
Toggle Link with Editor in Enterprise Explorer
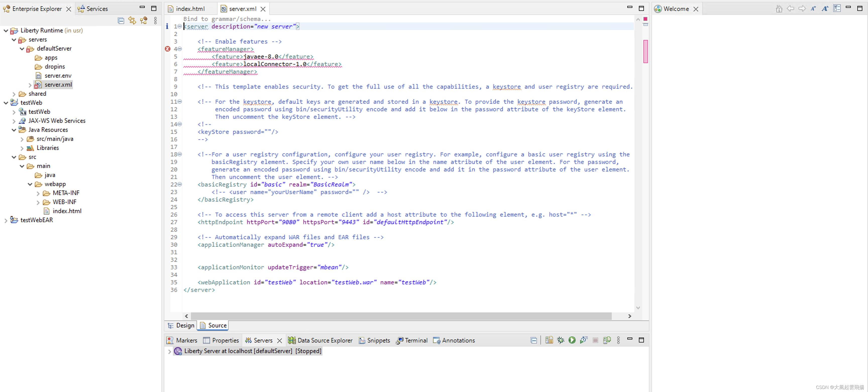(x=132, y=21)
